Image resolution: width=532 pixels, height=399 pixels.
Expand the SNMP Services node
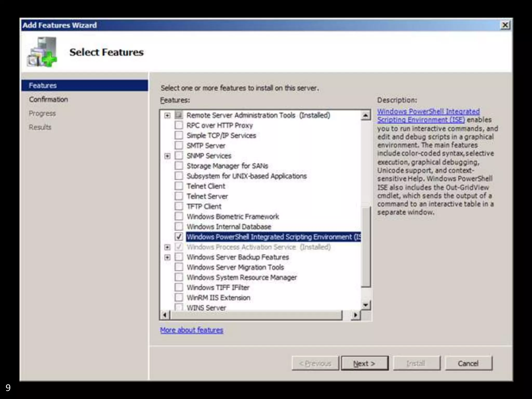(x=168, y=156)
